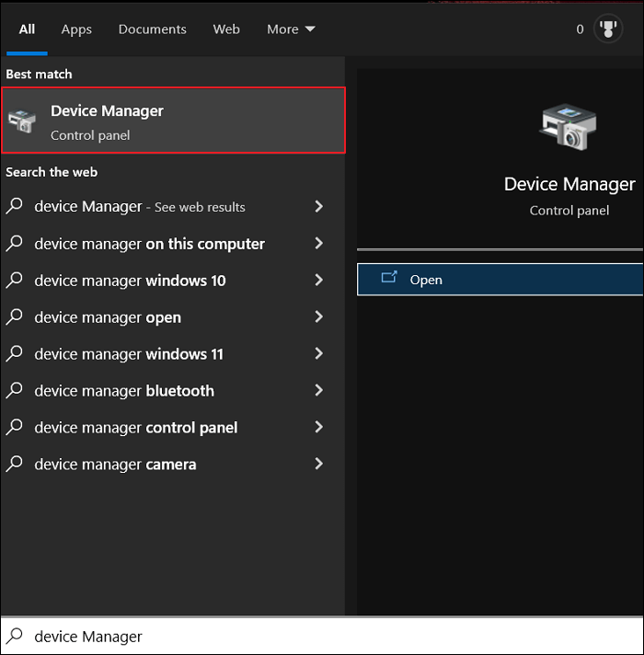This screenshot has width=644, height=655.
Task: Open the Device Manager best match result
Action: (173, 121)
